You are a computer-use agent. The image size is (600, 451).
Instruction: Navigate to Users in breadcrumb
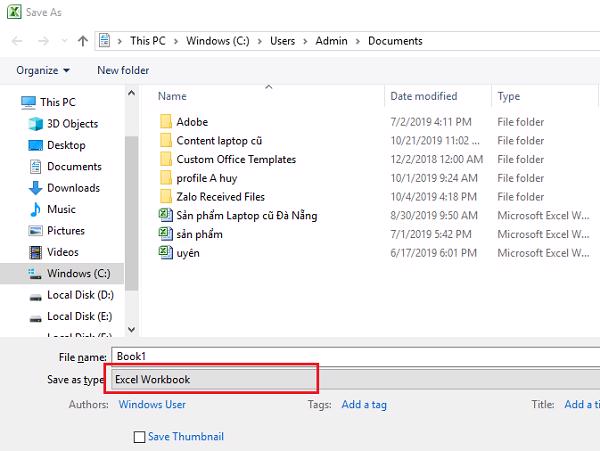[x=282, y=41]
